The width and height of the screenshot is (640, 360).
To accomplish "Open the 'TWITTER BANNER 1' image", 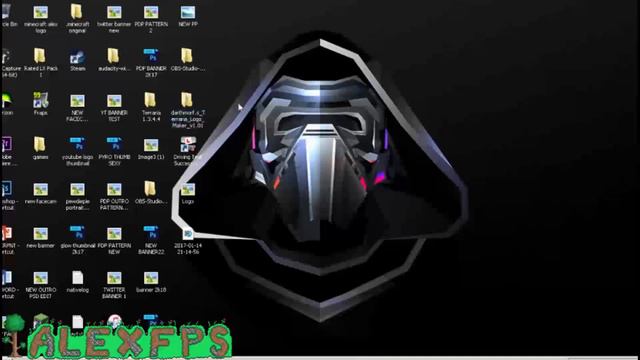I will 114,285.
